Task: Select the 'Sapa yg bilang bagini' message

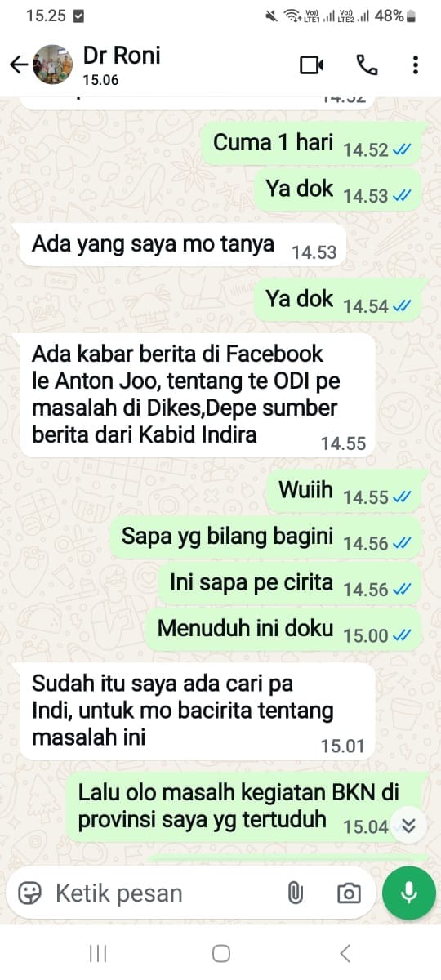Action: [266, 537]
